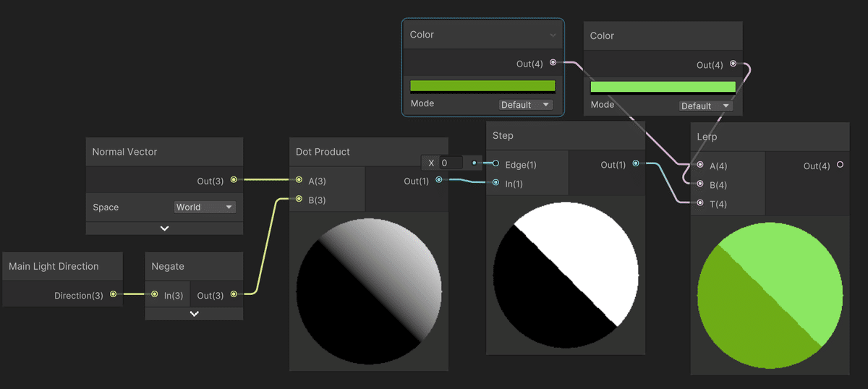Image resolution: width=868 pixels, height=389 pixels.
Task: Click the Lerp Out(4) output port
Action: pos(840,165)
